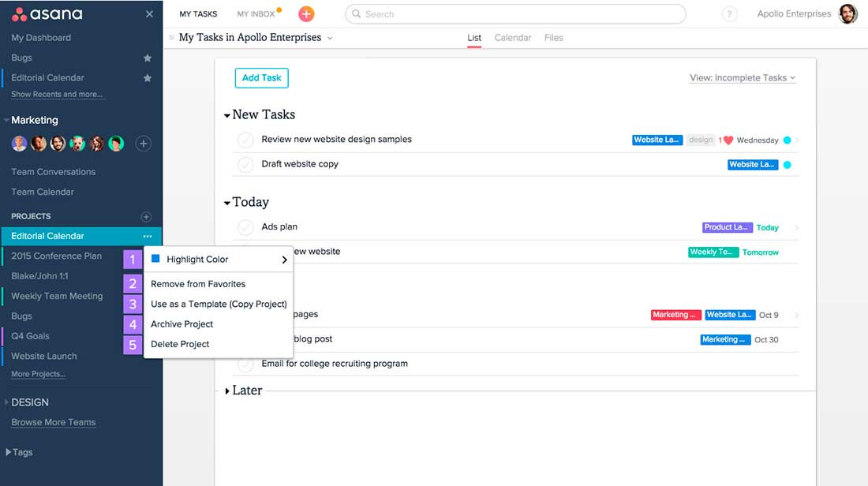Expand the Later section

click(x=228, y=391)
